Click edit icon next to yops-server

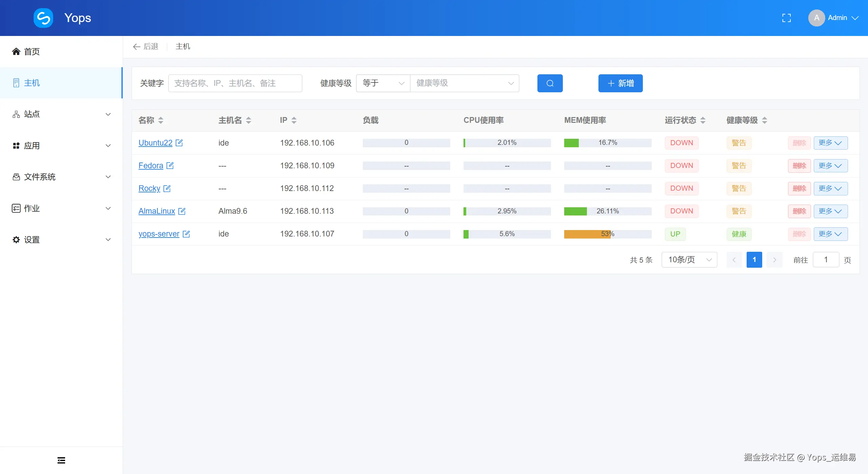point(186,234)
